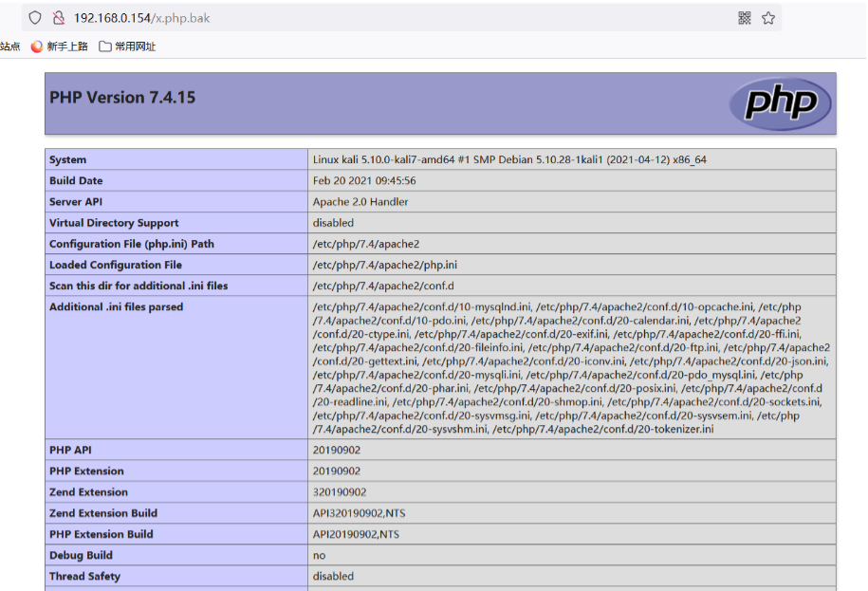Click the Firefox icon beside 新手上路
Viewport: 868px width, 591px height.
(x=37, y=46)
